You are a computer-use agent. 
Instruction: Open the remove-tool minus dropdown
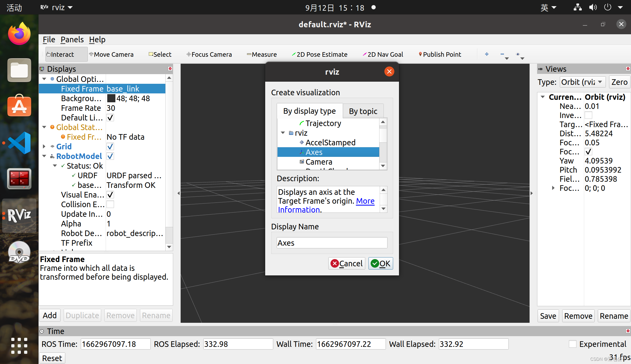pyautogui.click(x=504, y=55)
